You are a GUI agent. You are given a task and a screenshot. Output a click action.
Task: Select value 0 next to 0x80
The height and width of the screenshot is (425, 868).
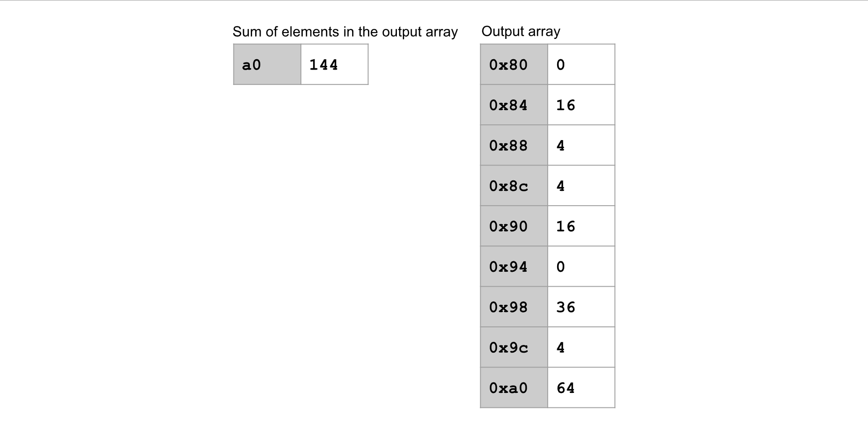(581, 64)
